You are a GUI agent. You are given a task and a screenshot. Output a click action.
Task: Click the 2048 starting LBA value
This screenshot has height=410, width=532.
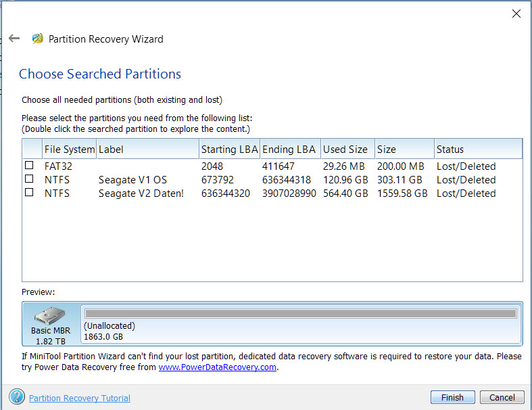coord(212,166)
